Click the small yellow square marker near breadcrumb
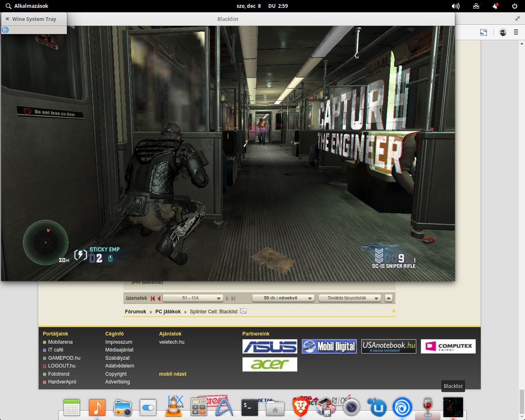 [x=394, y=311]
